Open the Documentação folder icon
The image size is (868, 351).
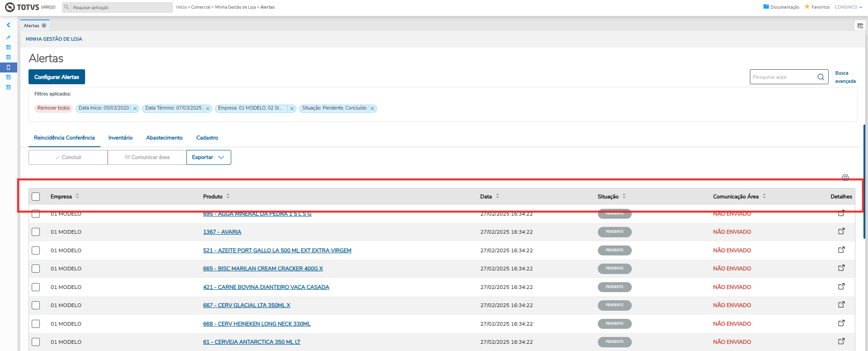tap(766, 7)
